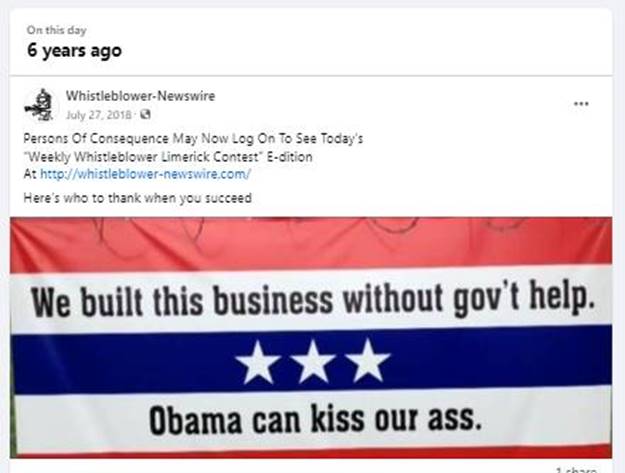Click the word At before the URL
The height and width of the screenshot is (473, 625).
(30, 174)
